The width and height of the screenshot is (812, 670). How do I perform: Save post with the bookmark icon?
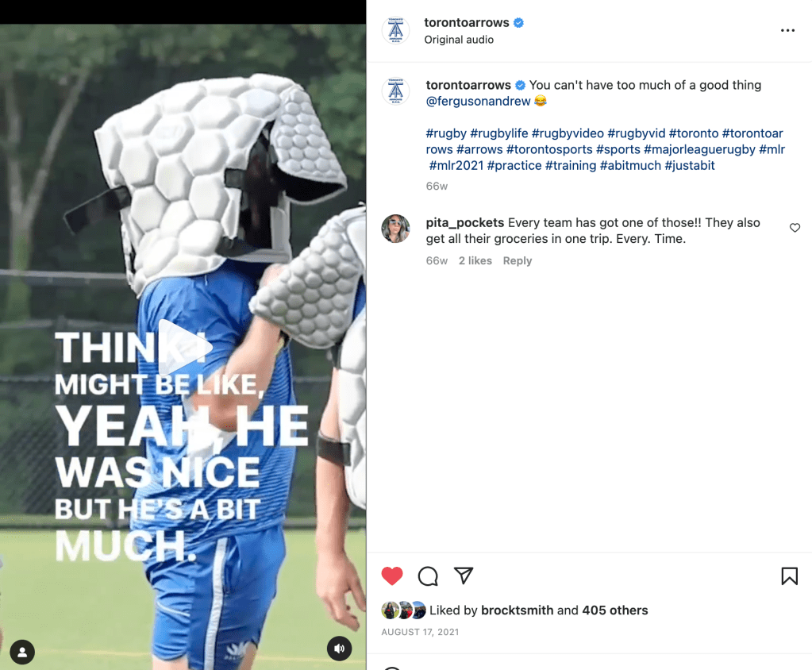click(789, 576)
